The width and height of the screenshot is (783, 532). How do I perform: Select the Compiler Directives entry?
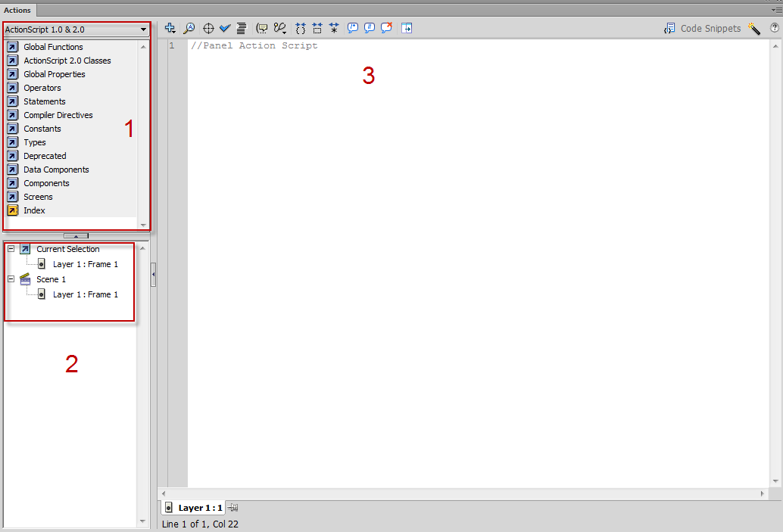pyautogui.click(x=58, y=115)
